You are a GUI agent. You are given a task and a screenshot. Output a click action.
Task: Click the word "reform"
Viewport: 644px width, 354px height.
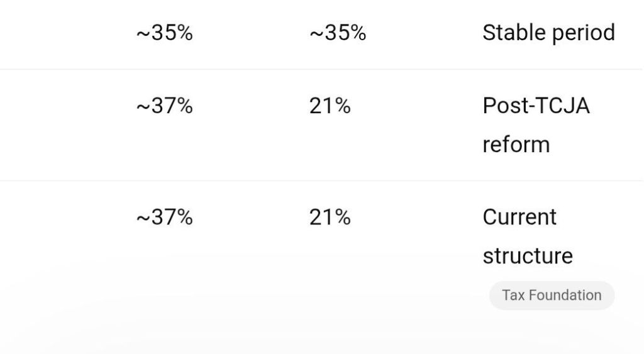pos(516,145)
